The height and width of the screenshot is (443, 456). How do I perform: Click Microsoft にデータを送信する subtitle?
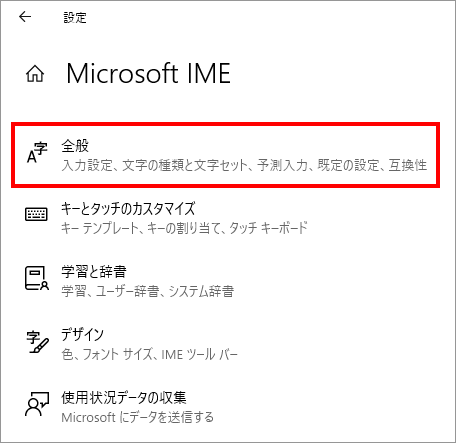tap(137, 417)
